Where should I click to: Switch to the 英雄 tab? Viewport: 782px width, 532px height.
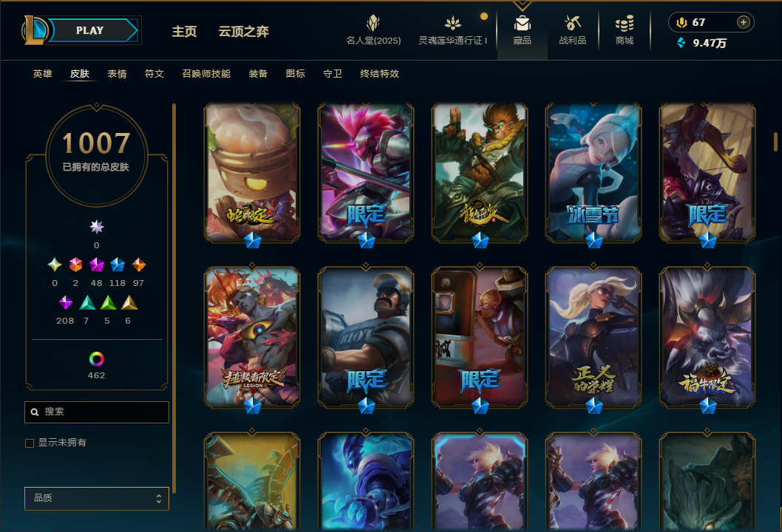click(x=42, y=74)
